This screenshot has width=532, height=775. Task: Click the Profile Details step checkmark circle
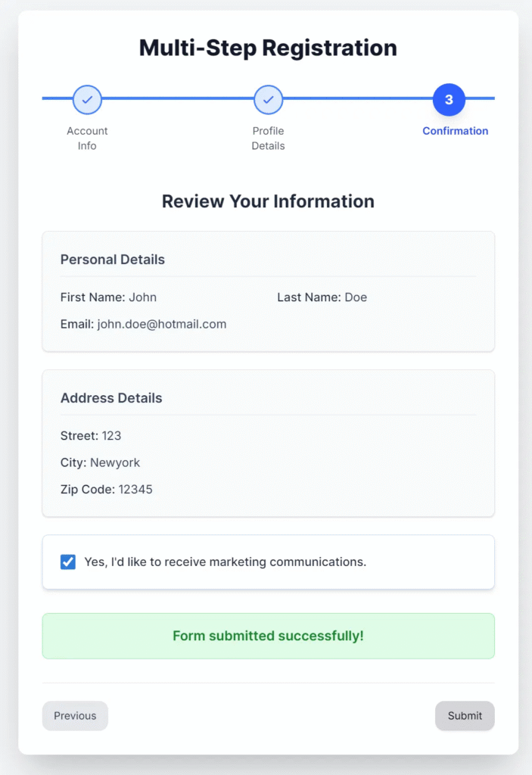click(x=268, y=99)
